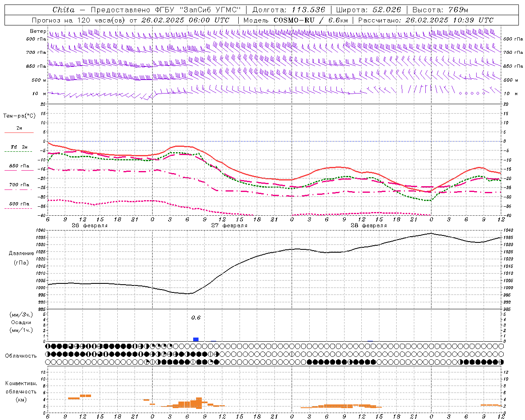Click the computed time "Рассчитано: 26.02.2025 10:39 UTC"

tap(426, 20)
